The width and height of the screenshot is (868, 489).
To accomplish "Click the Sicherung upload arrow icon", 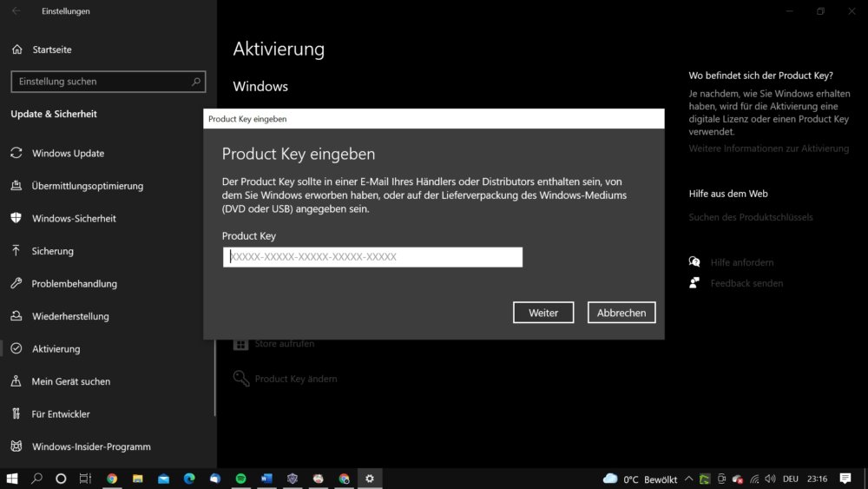I will [x=16, y=250].
